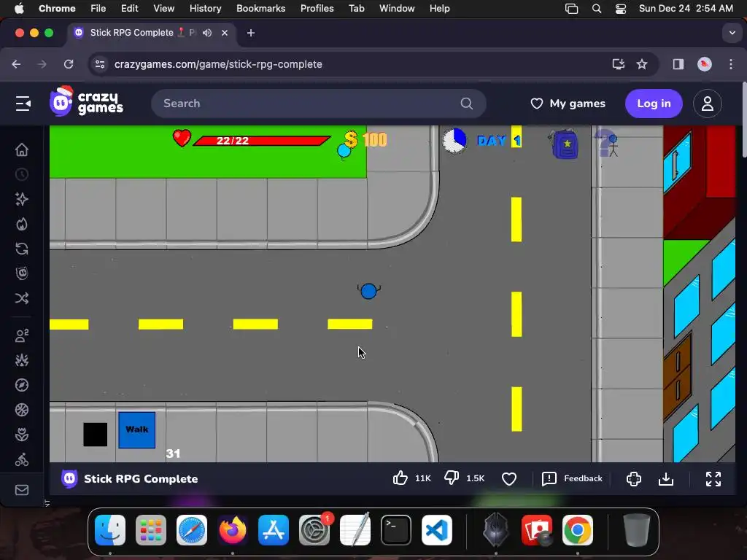This screenshot has height=560, width=747.
Task: Open the in-game stickman help icon
Action: point(606,143)
